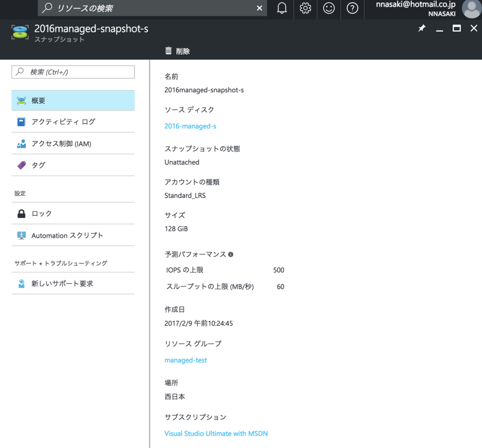Click the user account avatar
Screen dimensions: 482x448
[x=471, y=9]
